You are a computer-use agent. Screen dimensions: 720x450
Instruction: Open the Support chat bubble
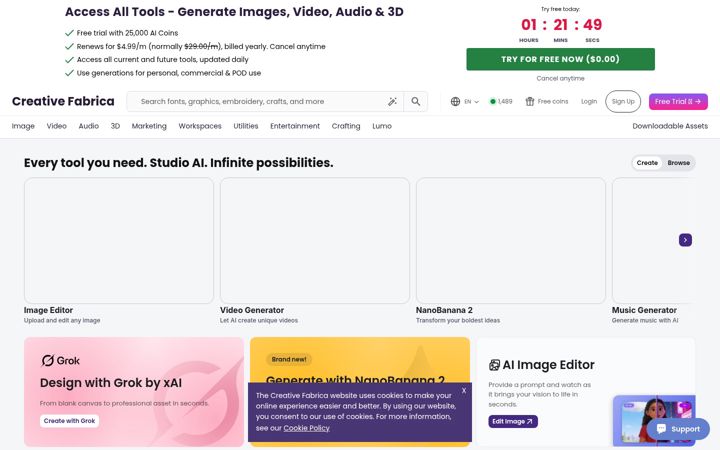pos(678,429)
